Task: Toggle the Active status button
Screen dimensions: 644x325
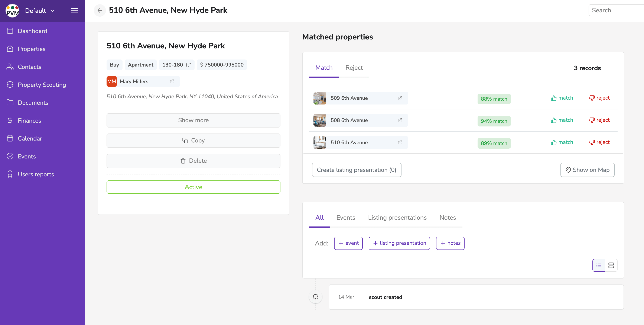Action: pyautogui.click(x=193, y=187)
